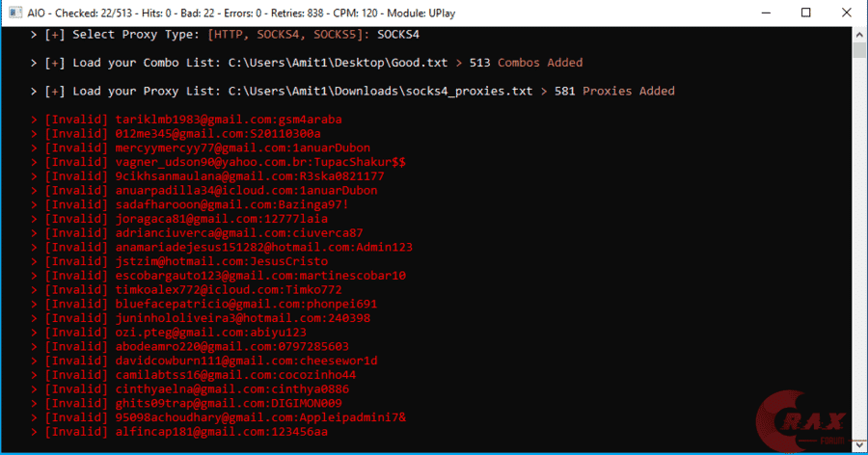Viewport: 868px width, 455px height.
Task: Click the 'Load your Combo List:' prompt text
Action: pyautogui.click(x=147, y=63)
